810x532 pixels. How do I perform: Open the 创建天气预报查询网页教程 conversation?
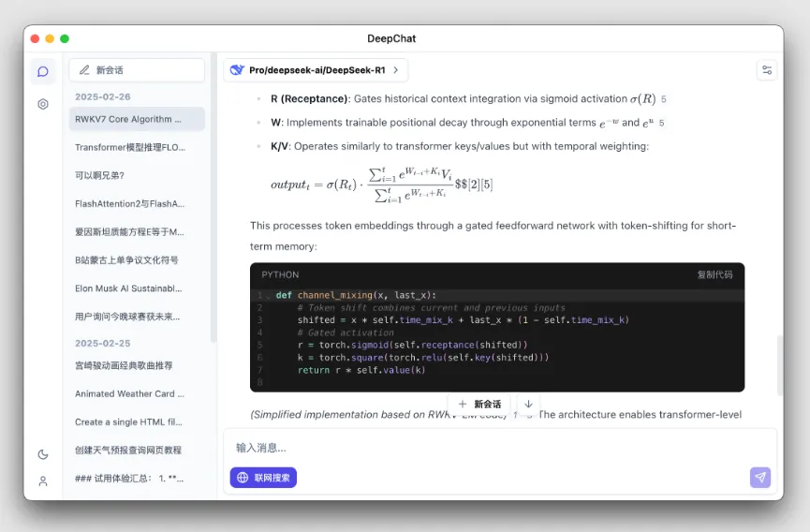pyautogui.click(x=137, y=451)
